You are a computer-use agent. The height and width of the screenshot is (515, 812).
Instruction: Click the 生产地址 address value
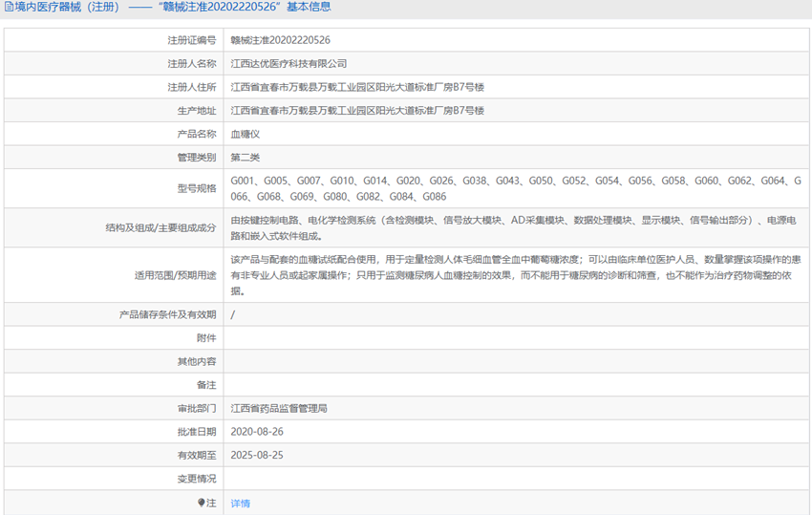tap(357, 111)
